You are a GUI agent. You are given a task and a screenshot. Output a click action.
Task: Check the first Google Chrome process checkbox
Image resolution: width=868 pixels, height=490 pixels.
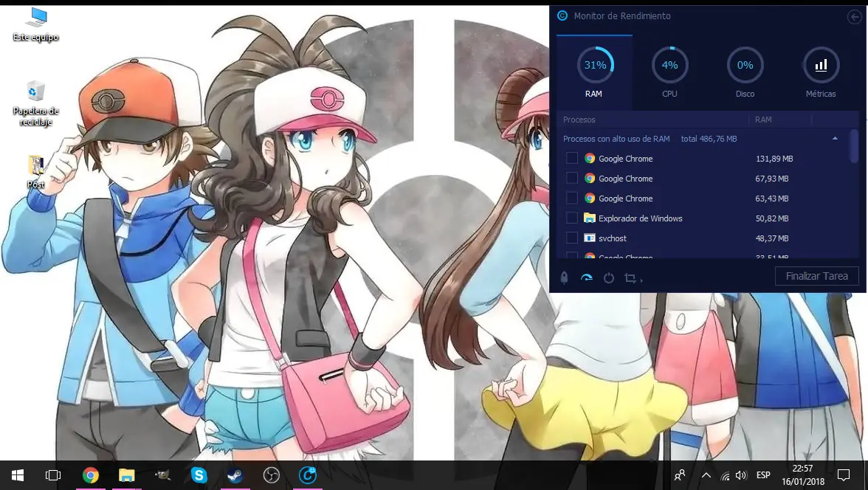click(572, 159)
